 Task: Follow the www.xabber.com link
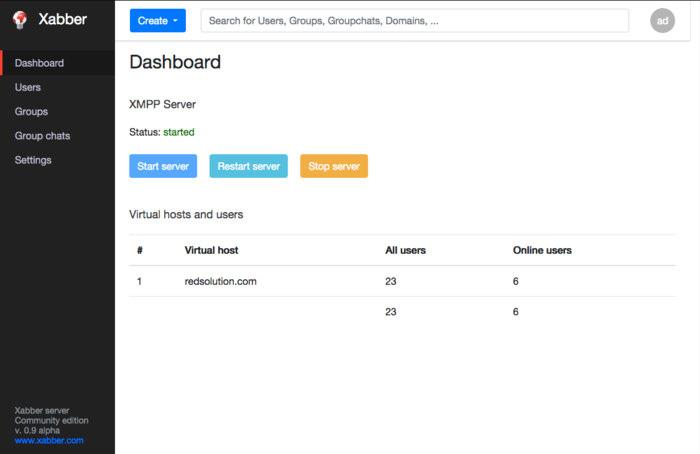click(x=49, y=441)
